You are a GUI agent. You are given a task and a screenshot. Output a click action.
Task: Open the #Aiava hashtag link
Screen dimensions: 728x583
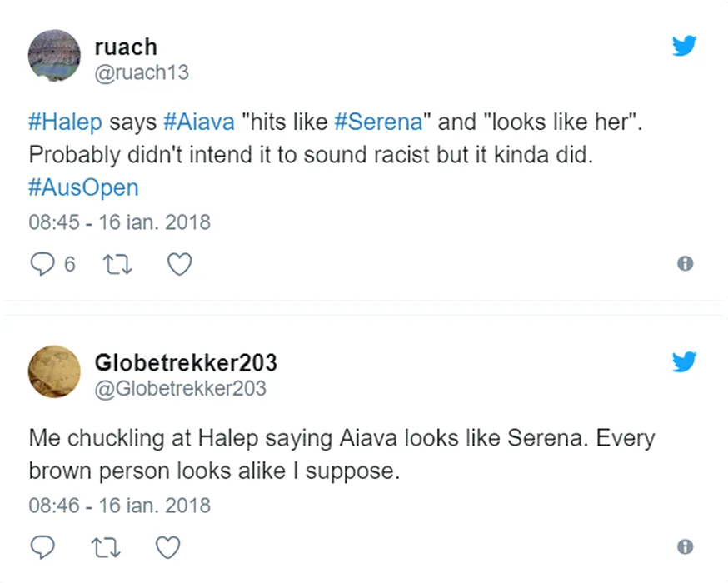198,122
